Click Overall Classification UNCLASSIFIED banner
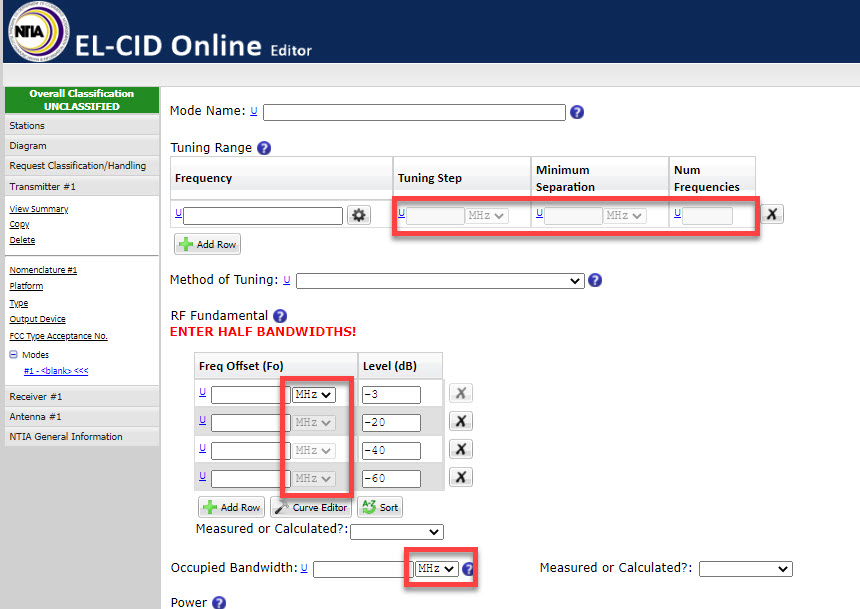Screen dimensions: 860x609 pyautogui.click(x=82, y=100)
